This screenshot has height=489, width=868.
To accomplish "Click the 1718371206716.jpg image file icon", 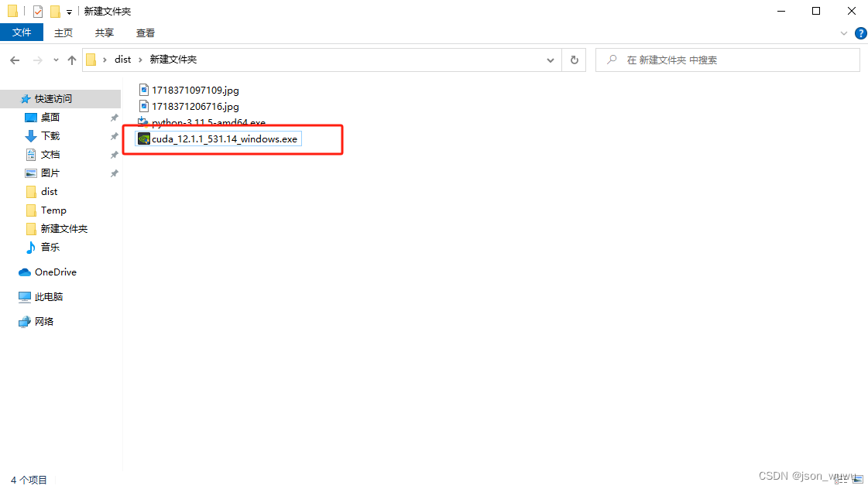I will pyautogui.click(x=144, y=106).
